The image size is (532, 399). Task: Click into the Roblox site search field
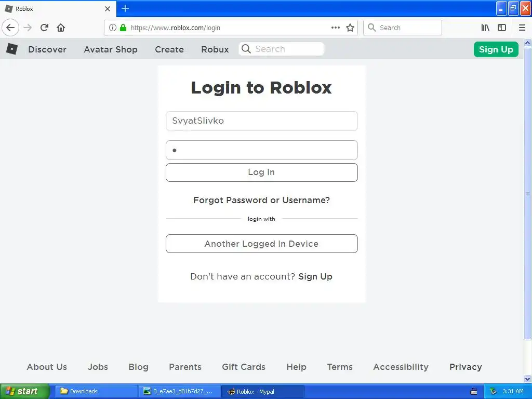pyautogui.click(x=281, y=49)
